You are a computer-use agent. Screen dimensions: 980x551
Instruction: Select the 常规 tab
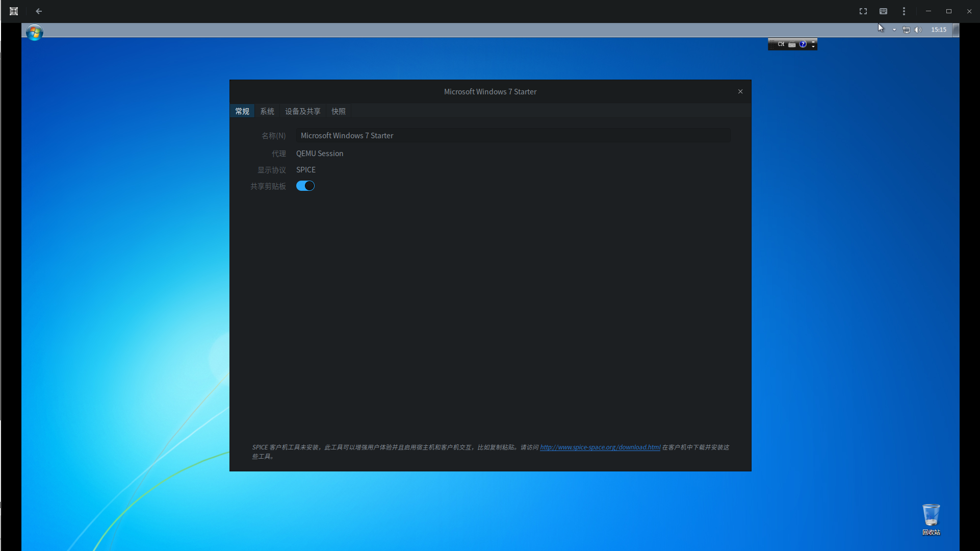tap(242, 111)
